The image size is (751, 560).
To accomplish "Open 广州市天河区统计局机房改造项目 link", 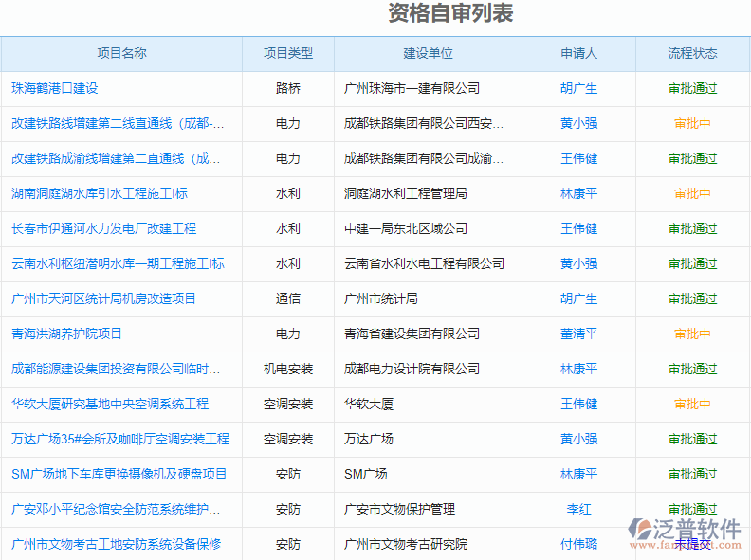I will pos(104,298).
